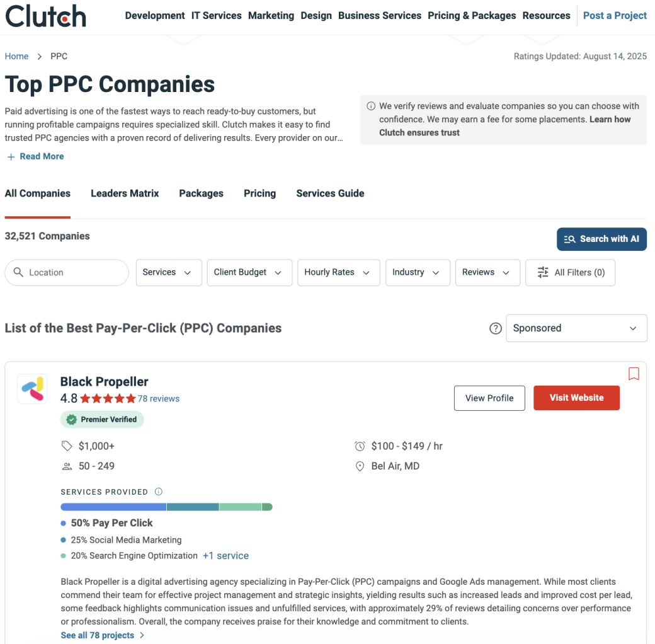Screen dimensions: 655x644
Task: Open the Search with AI tool
Action: point(601,239)
